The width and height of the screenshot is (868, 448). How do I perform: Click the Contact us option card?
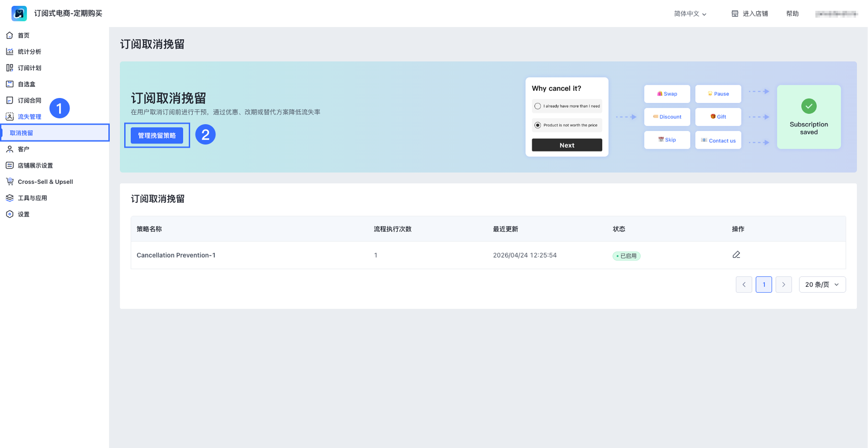coord(718,140)
